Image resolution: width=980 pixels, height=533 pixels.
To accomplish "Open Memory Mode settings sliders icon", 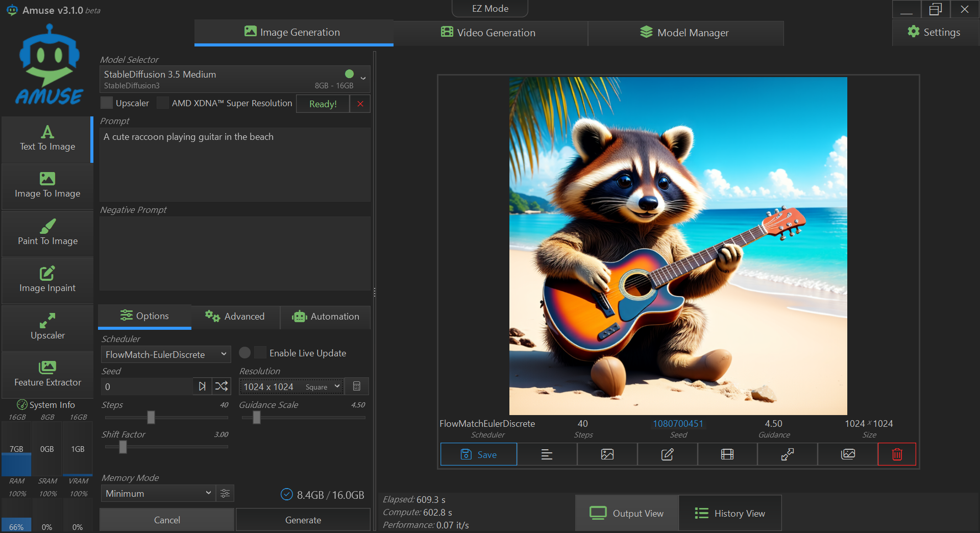I will tap(225, 493).
